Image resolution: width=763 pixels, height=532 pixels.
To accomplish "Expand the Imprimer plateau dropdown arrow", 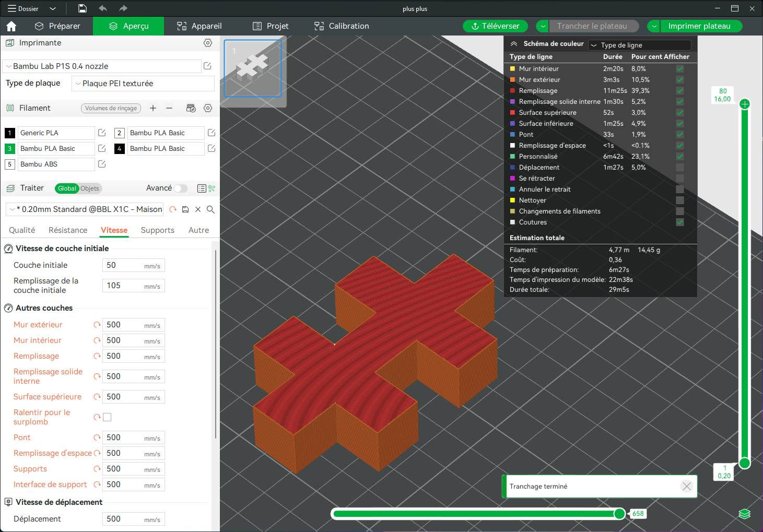I will [x=654, y=26].
